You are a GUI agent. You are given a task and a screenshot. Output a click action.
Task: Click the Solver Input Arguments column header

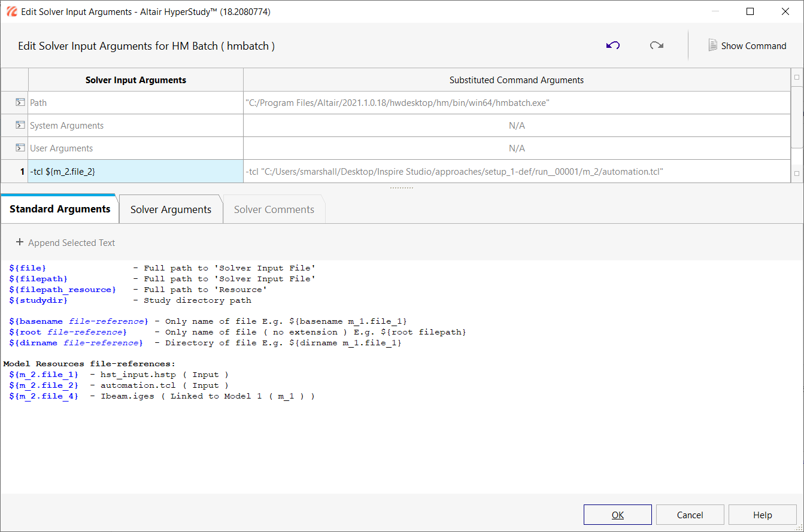pyautogui.click(x=135, y=80)
